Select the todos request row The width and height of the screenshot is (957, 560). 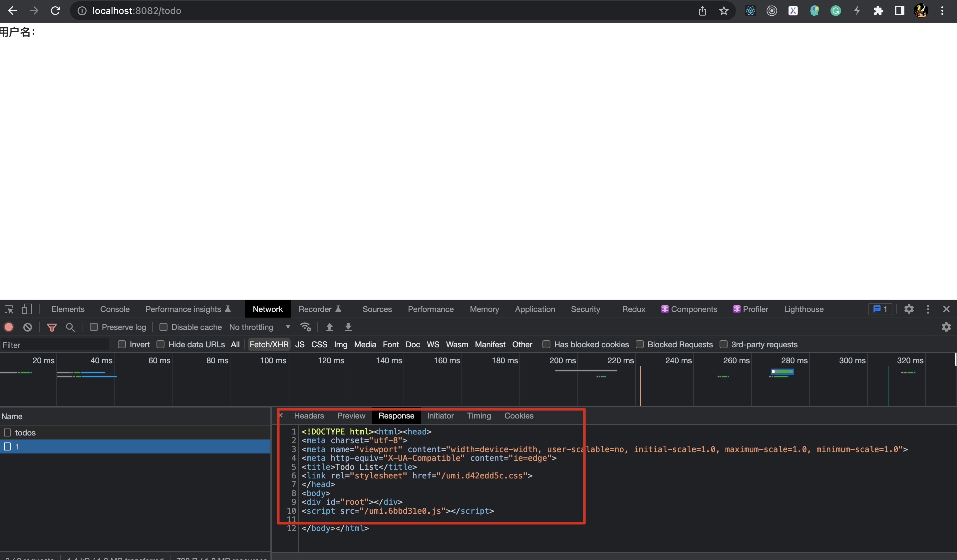pyautogui.click(x=25, y=432)
